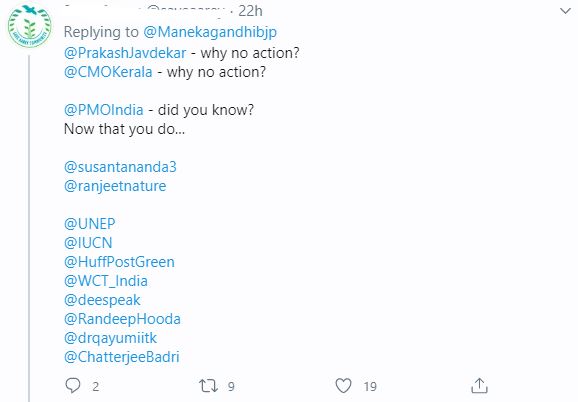Viewport: 578px width, 402px height.
Task: Expand the tweet options chevron
Action: coord(565,11)
